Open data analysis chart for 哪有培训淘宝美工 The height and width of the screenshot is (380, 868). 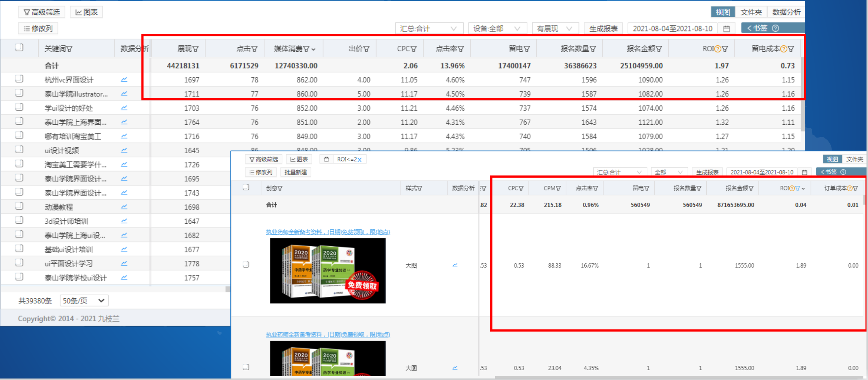pyautogui.click(x=124, y=136)
